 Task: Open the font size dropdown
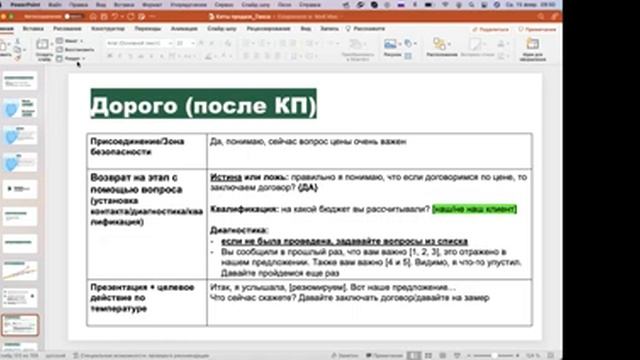(185, 43)
